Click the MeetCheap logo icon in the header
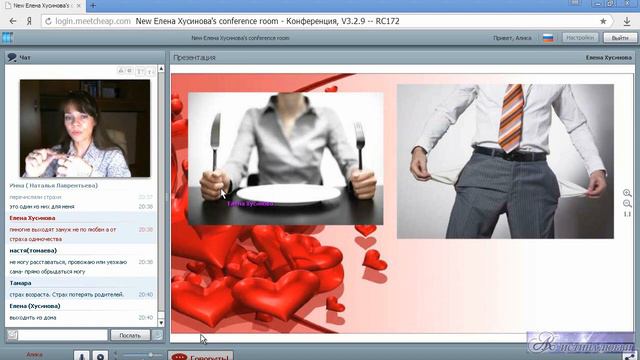Screen dimensions: 640x360 coord(7,38)
